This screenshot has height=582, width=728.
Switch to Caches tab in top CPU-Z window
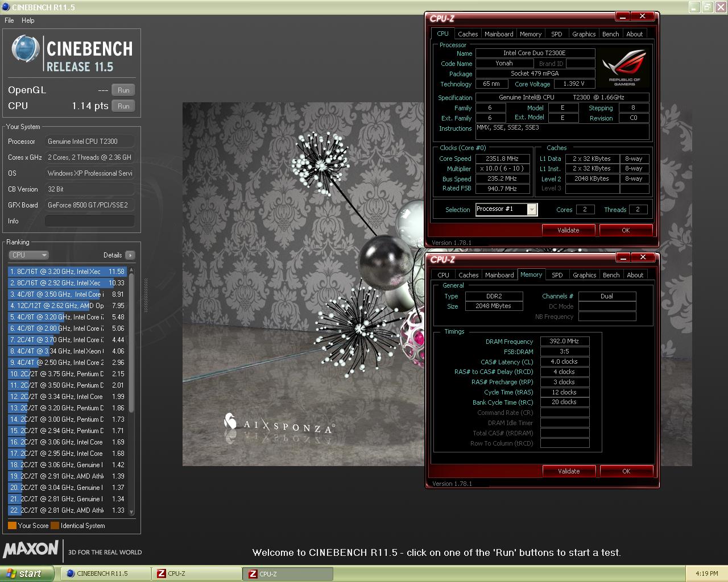[468, 34]
